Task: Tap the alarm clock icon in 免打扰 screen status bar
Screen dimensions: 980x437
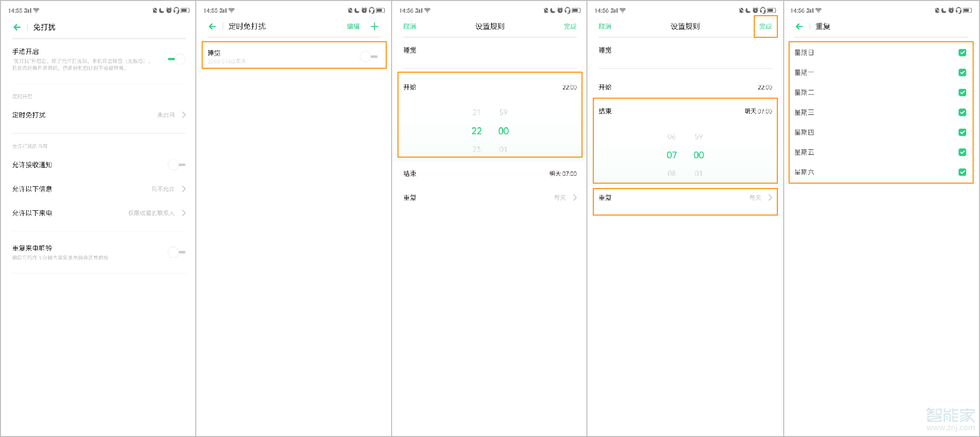Action: (169, 10)
